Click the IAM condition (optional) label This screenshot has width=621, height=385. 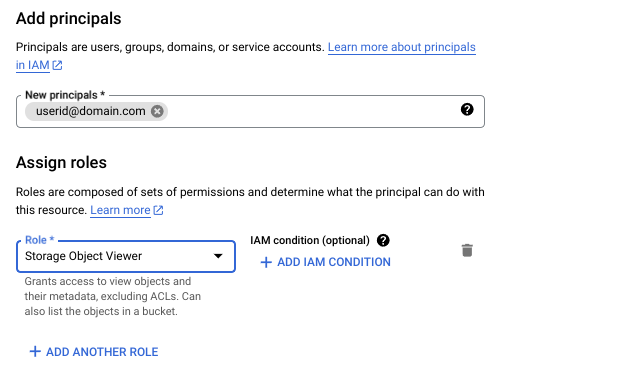[x=310, y=240]
